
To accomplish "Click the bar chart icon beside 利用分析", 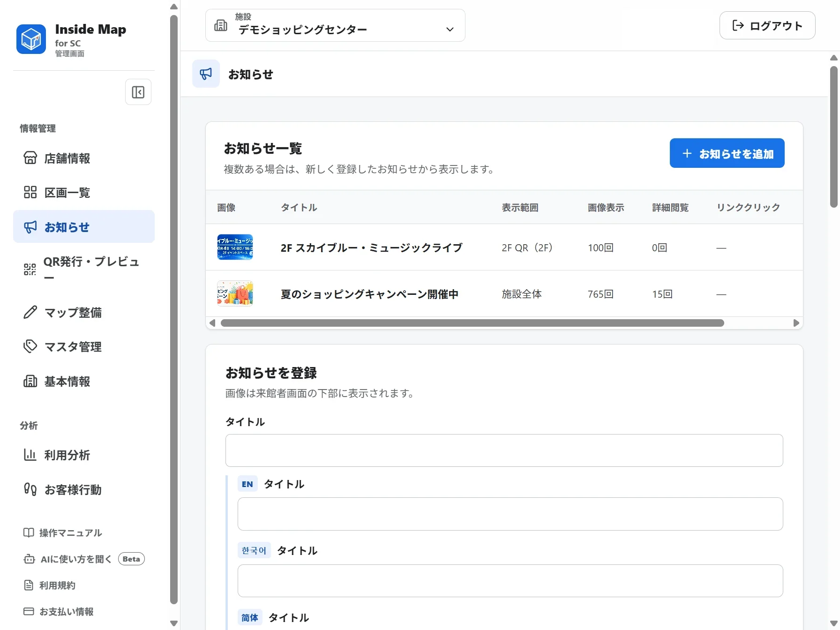I will [x=30, y=455].
